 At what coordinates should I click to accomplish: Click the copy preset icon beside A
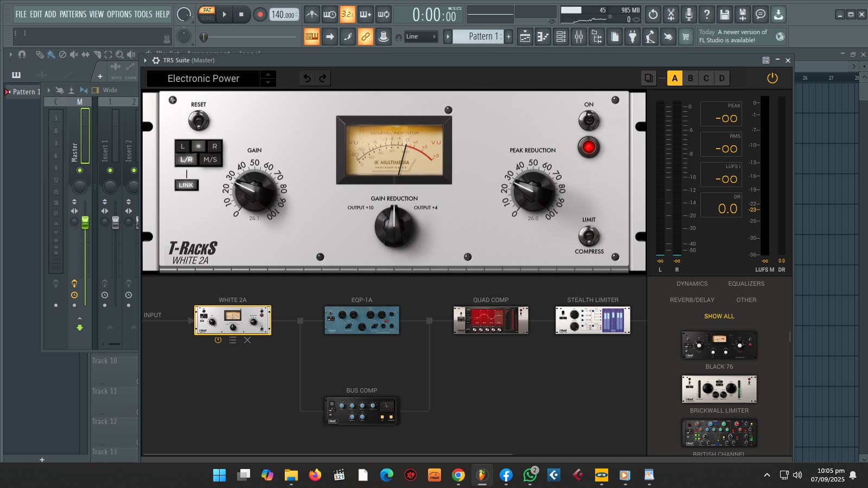coord(648,78)
